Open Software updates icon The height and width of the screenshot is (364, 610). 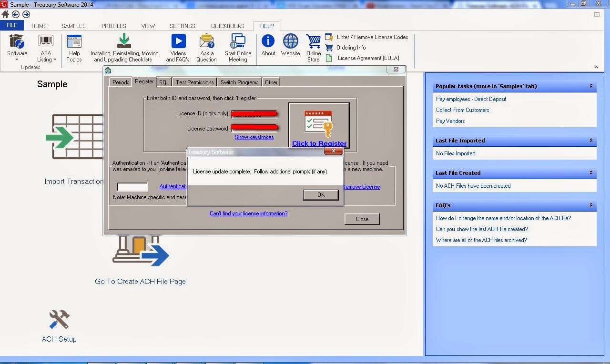click(17, 41)
